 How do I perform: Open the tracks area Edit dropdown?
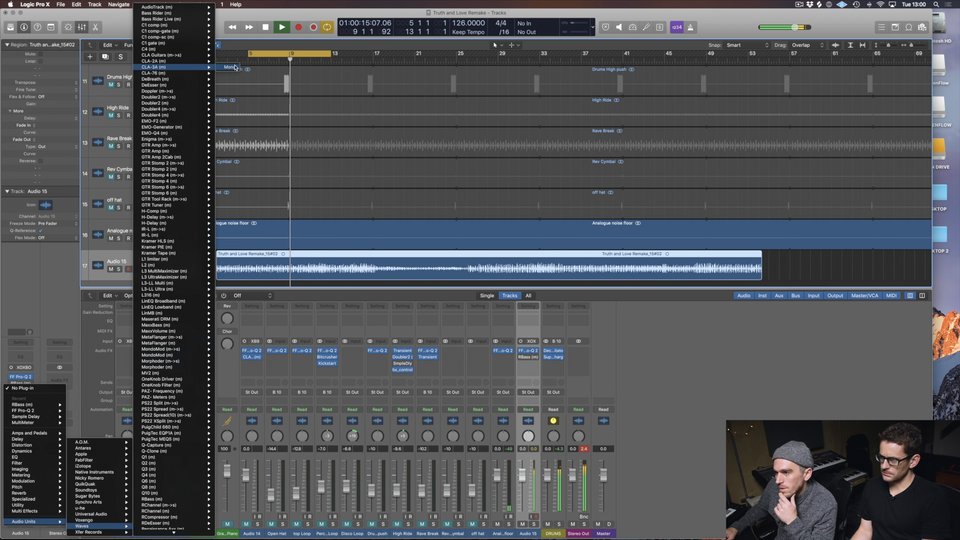109,45
